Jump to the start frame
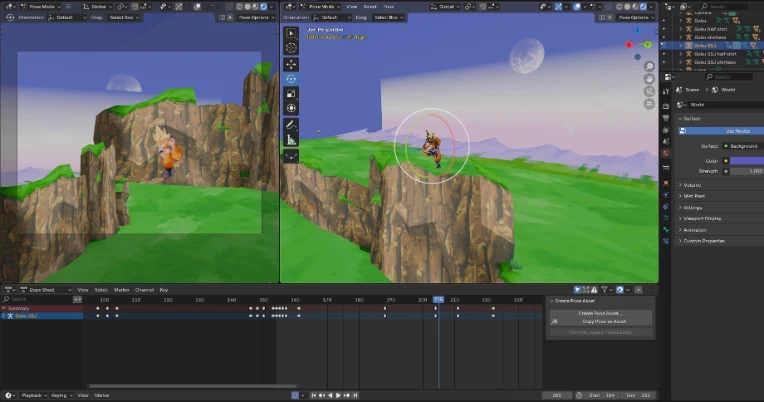This screenshot has width=764, height=402. [314, 395]
